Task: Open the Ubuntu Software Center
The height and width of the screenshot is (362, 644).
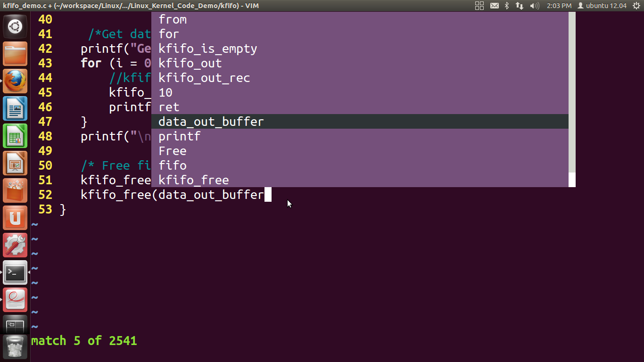Action: tap(15, 190)
